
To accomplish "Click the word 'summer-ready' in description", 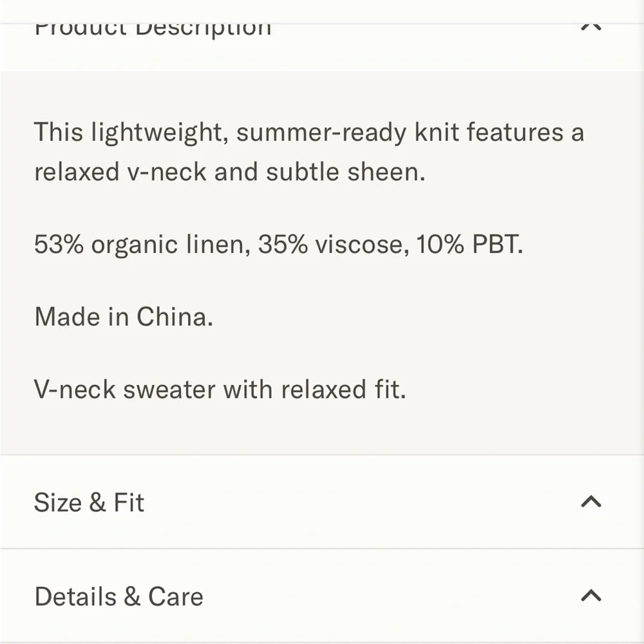I will [x=321, y=133].
